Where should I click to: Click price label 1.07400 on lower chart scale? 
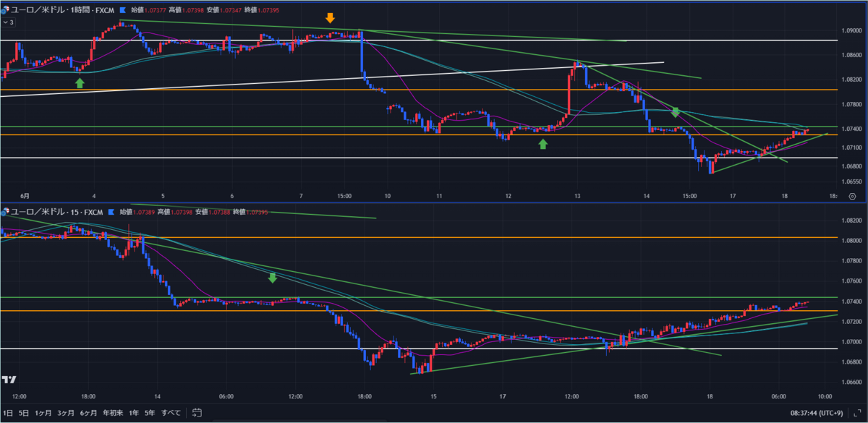[x=852, y=301]
